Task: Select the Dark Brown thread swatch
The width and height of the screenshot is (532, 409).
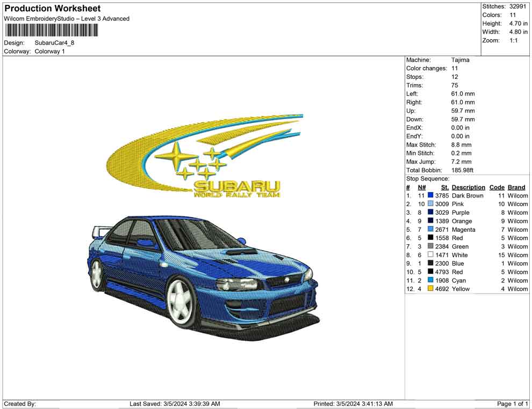Action: click(x=429, y=195)
